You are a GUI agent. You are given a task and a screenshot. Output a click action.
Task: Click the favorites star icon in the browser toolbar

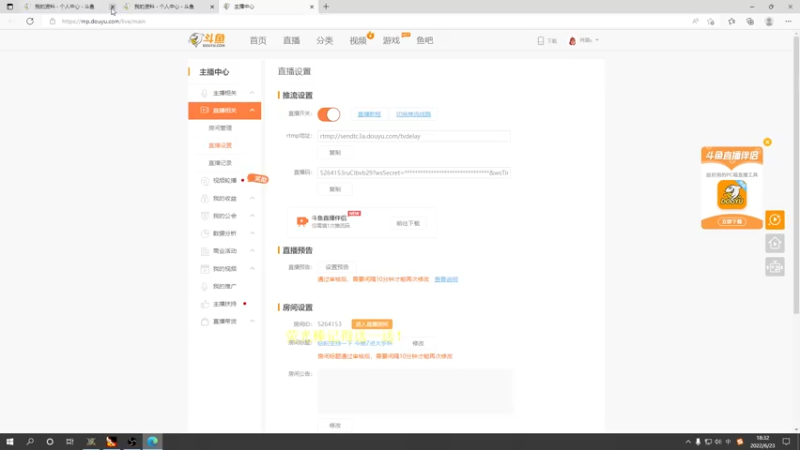click(x=731, y=21)
